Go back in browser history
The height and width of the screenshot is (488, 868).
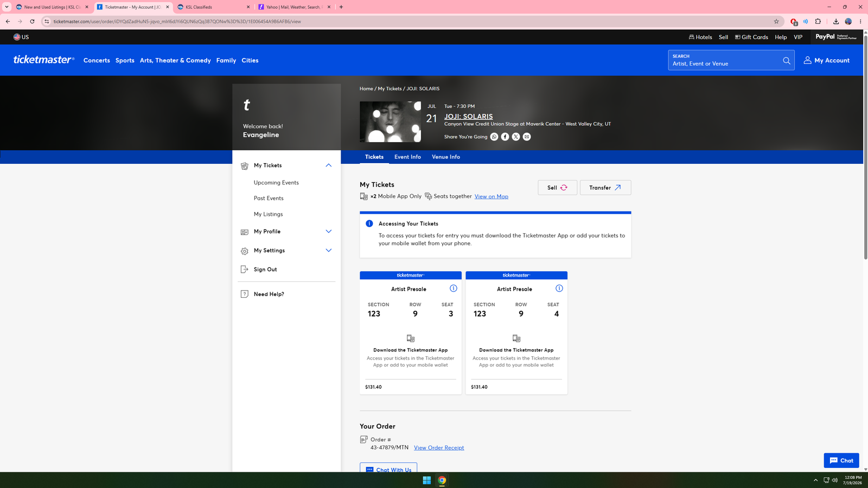click(8, 22)
